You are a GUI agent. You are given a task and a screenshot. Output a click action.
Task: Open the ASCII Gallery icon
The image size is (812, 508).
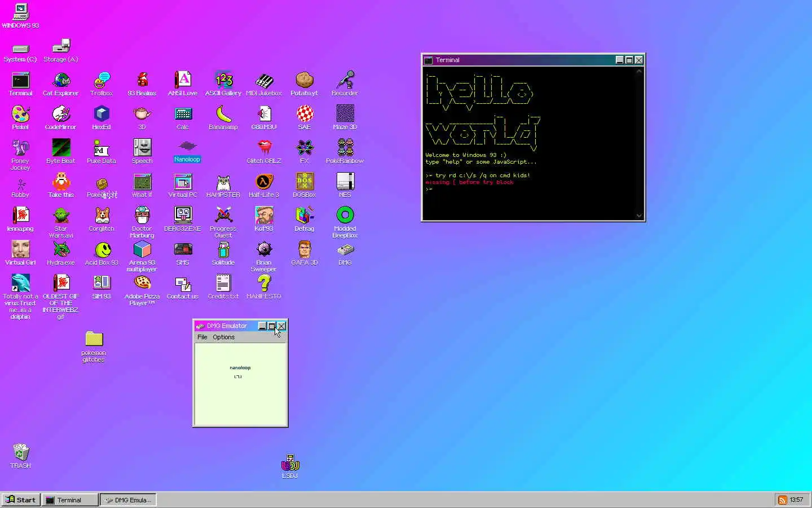point(223,84)
